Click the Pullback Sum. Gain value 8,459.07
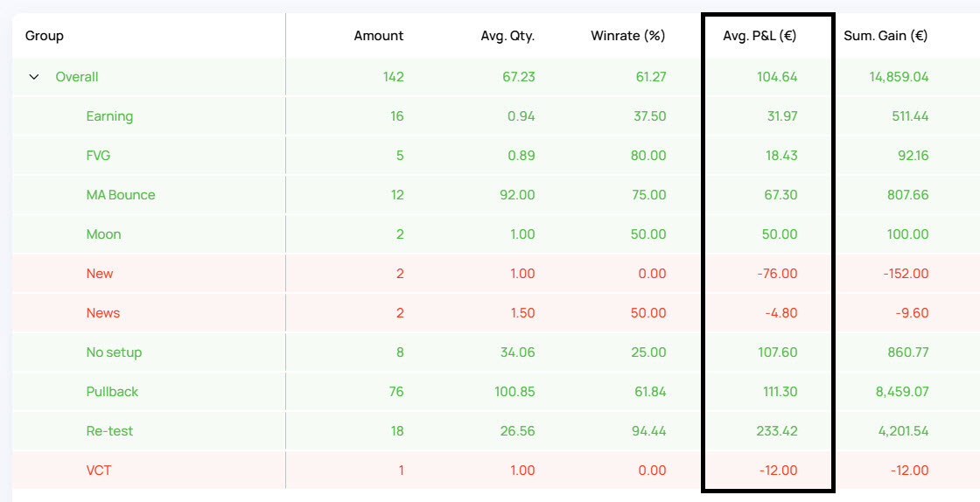The image size is (980, 502). 899,392
